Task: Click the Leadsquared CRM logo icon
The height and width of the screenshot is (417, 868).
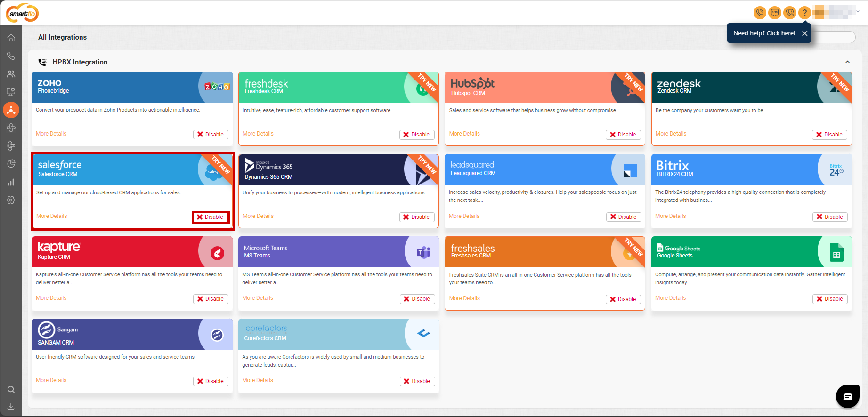Action: pos(630,170)
